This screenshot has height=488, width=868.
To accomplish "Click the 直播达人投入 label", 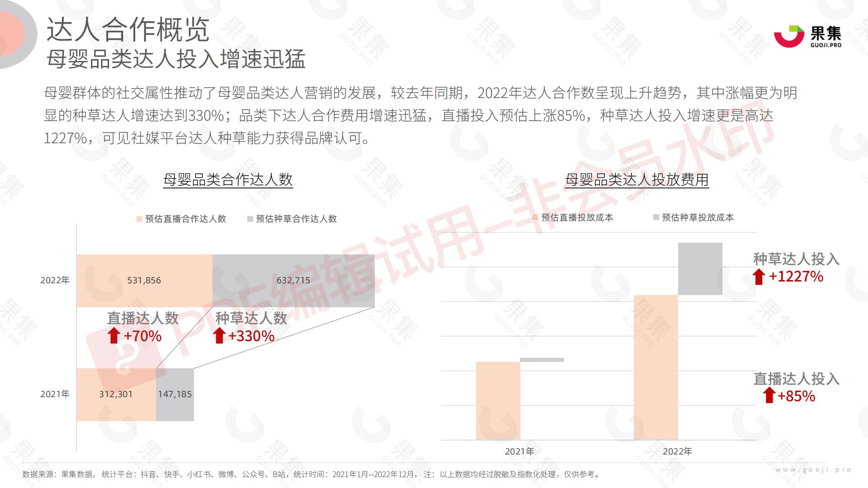I will [797, 379].
